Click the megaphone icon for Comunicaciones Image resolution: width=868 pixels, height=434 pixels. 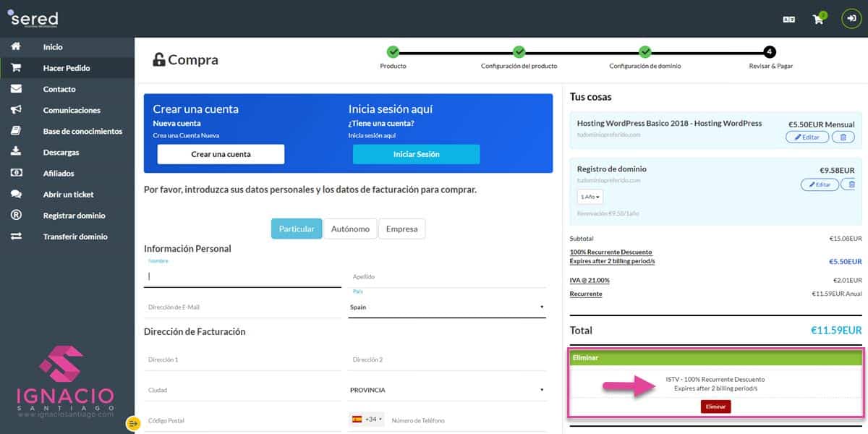16,110
